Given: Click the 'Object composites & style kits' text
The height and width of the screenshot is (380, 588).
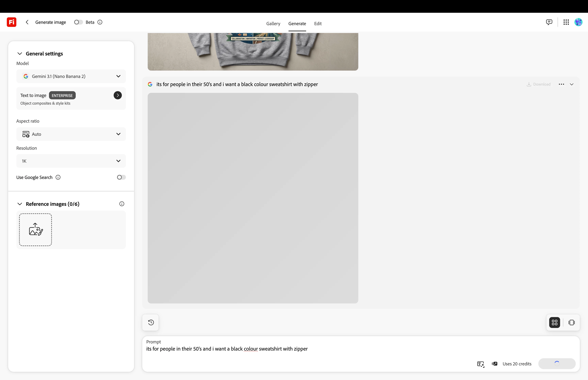Looking at the screenshot, I should pos(45,103).
